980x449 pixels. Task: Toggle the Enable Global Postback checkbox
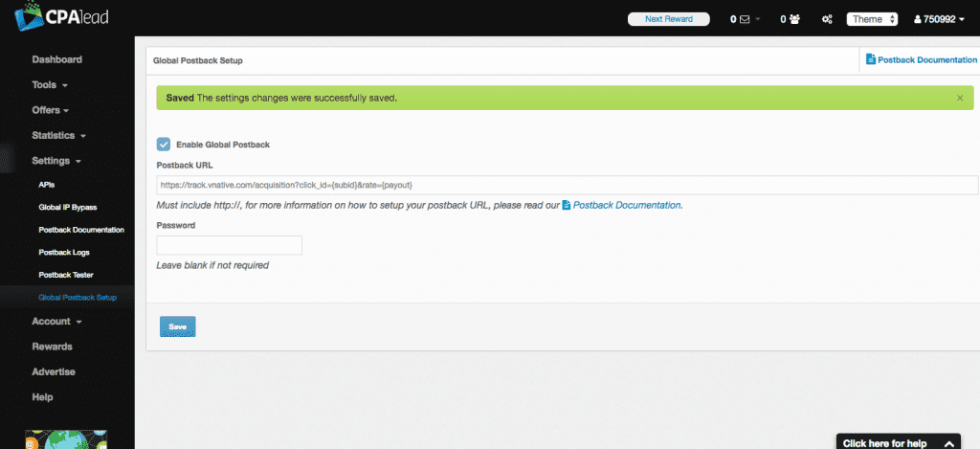coord(164,145)
